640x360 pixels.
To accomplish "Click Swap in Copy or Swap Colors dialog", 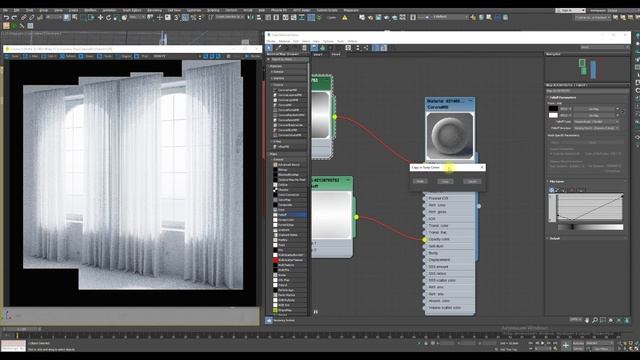I will point(420,181).
